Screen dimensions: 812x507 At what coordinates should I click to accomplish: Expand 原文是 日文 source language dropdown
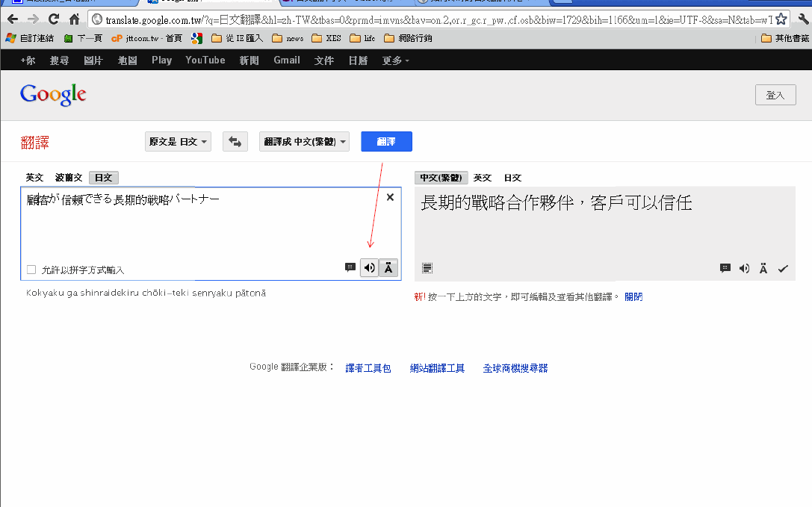pyautogui.click(x=178, y=141)
